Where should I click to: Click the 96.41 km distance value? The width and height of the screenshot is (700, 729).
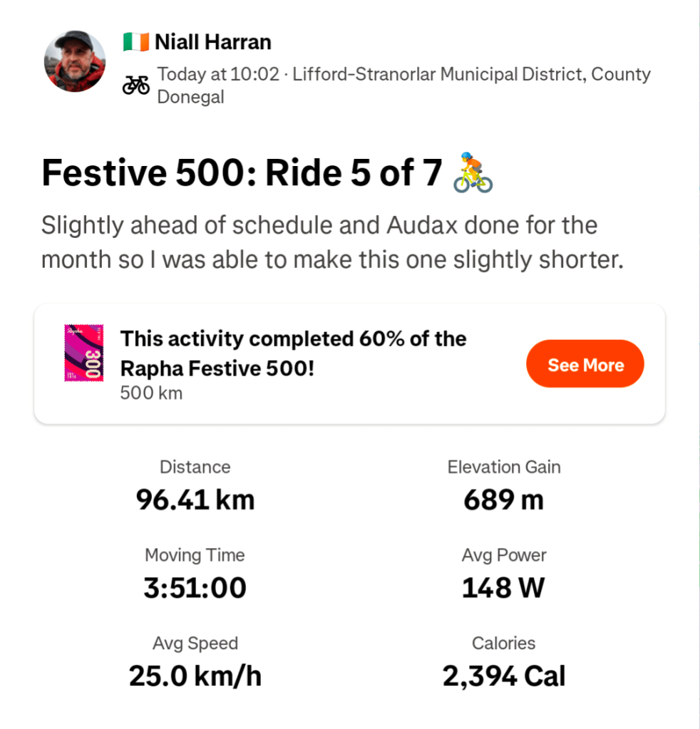click(195, 500)
